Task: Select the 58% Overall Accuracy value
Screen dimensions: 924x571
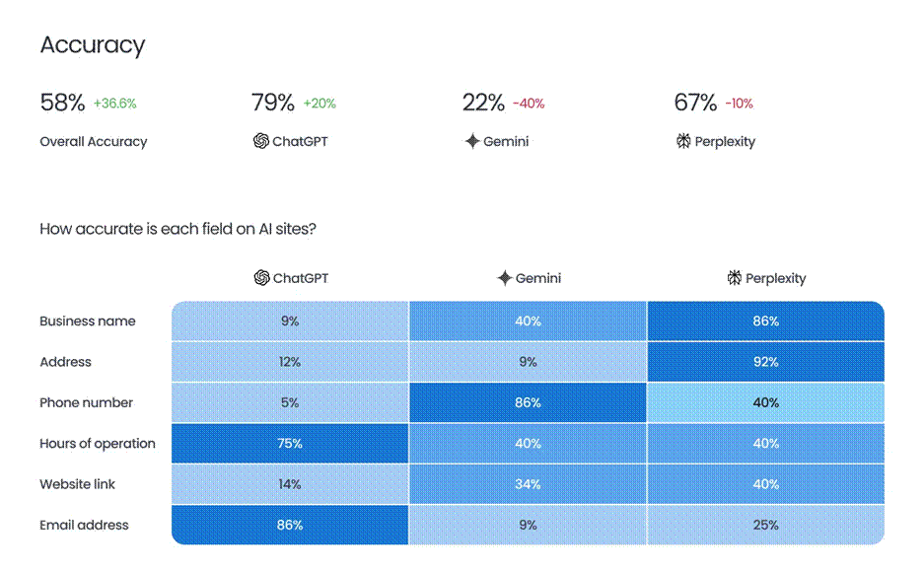Action: tap(62, 103)
